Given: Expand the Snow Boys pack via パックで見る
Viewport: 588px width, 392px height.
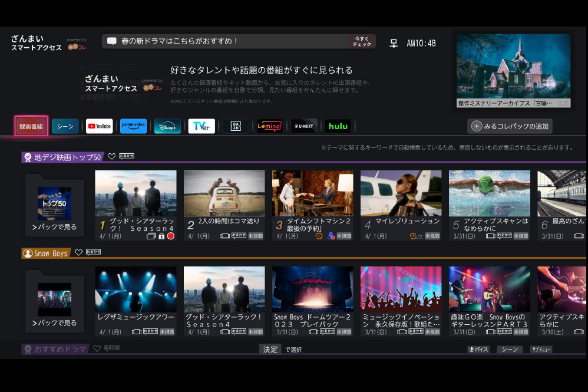Looking at the screenshot, I should coord(54,302).
